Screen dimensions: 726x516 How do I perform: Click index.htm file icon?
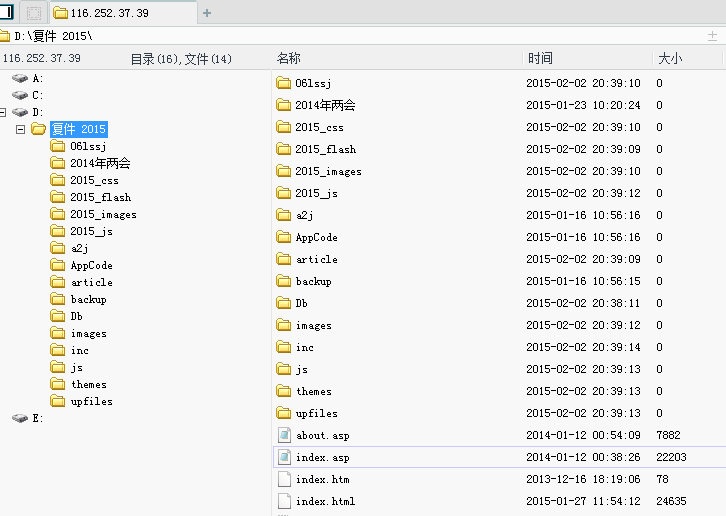pyautogui.click(x=284, y=479)
